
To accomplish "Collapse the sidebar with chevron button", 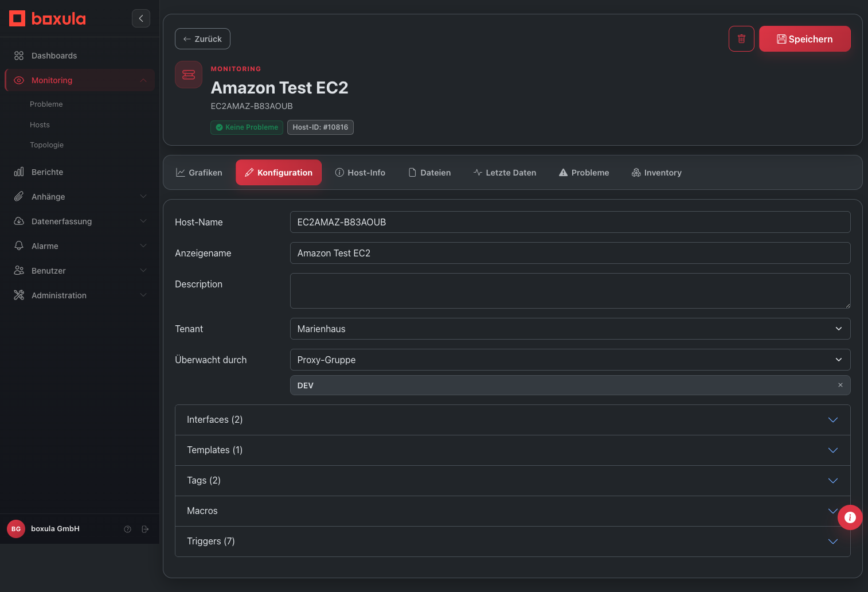I will point(141,18).
